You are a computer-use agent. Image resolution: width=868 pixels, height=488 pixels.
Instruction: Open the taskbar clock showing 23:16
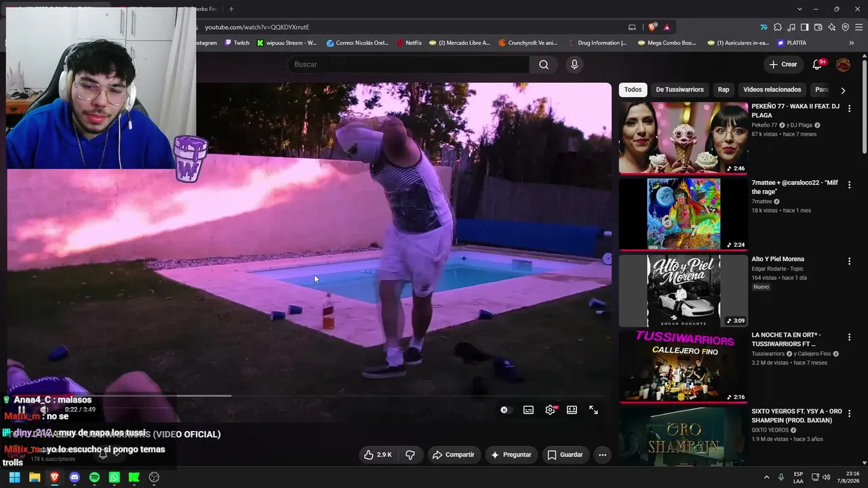click(848, 477)
